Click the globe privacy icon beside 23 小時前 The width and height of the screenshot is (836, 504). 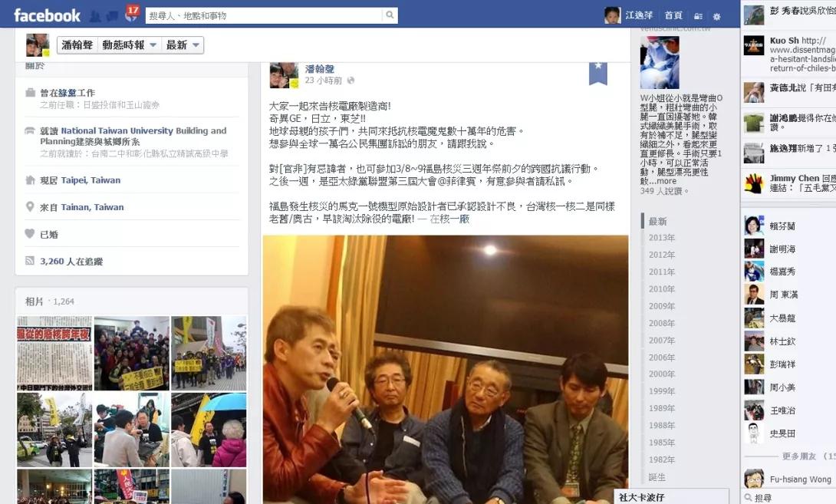pyautogui.click(x=351, y=81)
